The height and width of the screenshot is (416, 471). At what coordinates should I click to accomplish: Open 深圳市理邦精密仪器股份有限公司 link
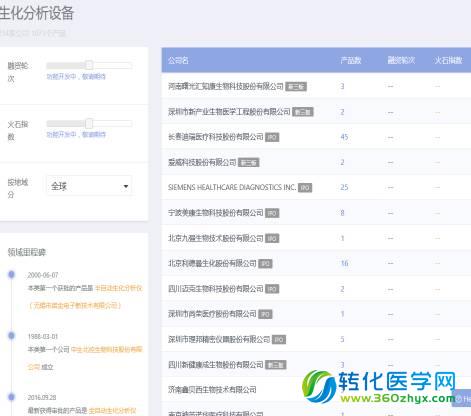coord(219,339)
